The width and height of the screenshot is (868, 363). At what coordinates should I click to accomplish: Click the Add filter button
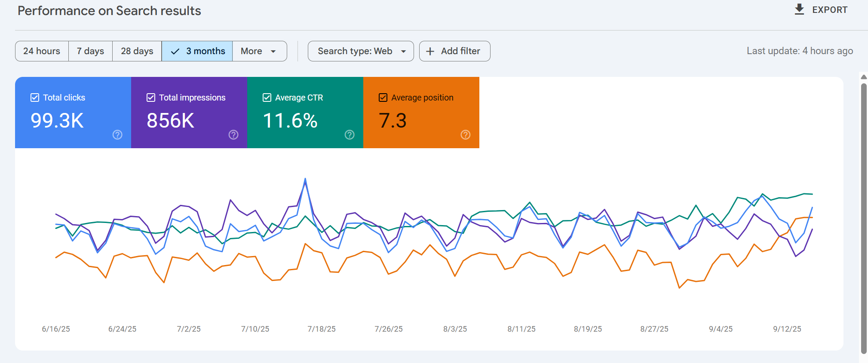[x=454, y=51]
